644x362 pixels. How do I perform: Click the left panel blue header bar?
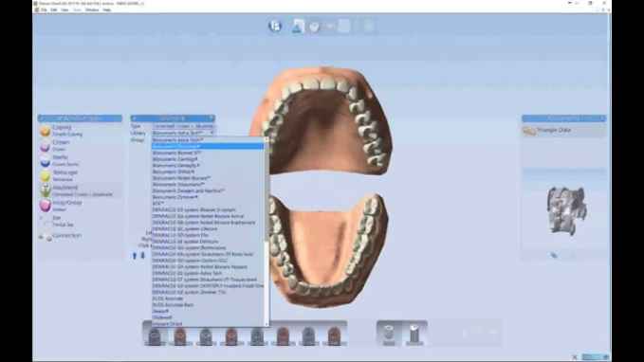(x=80, y=118)
